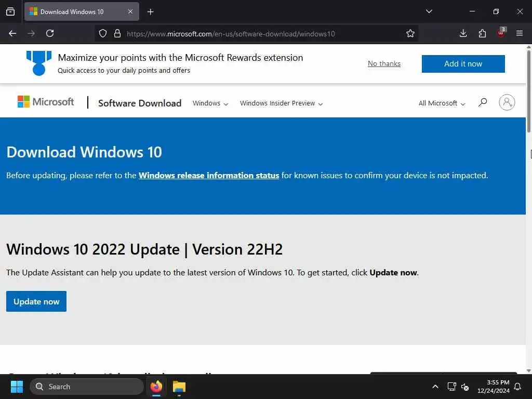The height and width of the screenshot is (399, 532).
Task: Click the taskbar Search box
Action: [87, 387]
